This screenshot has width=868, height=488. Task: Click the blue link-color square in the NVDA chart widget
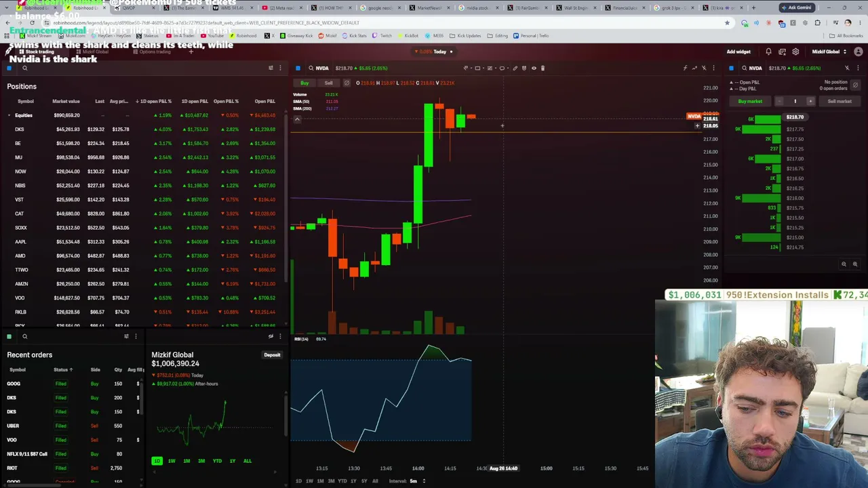point(298,68)
